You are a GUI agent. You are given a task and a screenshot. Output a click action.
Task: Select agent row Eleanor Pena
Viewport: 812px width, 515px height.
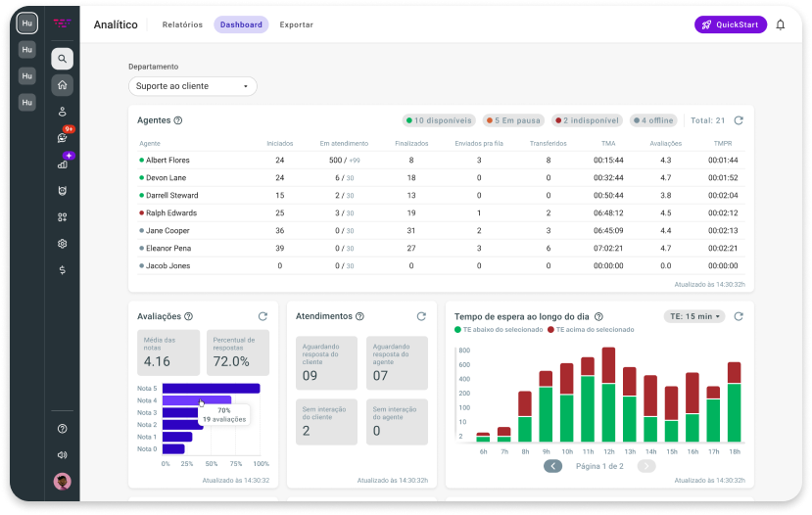pyautogui.click(x=441, y=248)
